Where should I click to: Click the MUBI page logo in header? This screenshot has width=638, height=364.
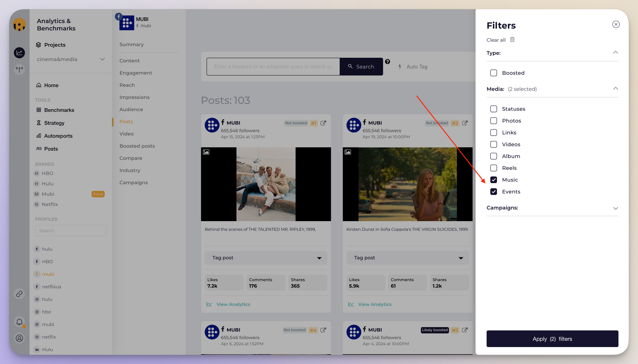pos(127,23)
